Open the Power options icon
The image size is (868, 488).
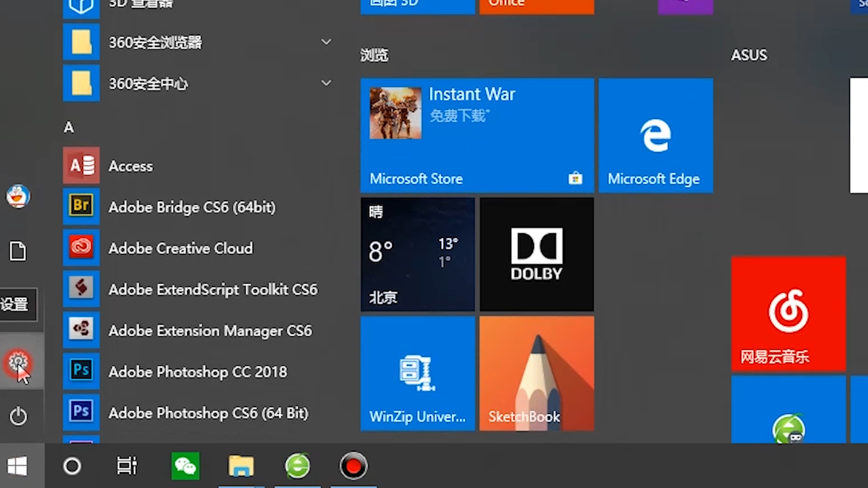[x=18, y=416]
